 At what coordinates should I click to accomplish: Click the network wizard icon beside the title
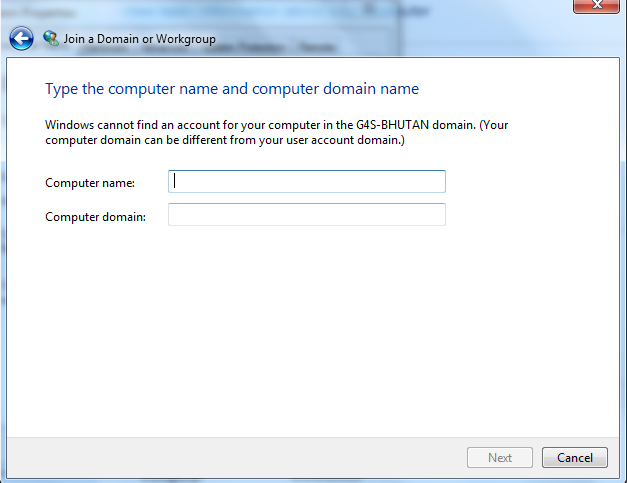click(x=51, y=38)
